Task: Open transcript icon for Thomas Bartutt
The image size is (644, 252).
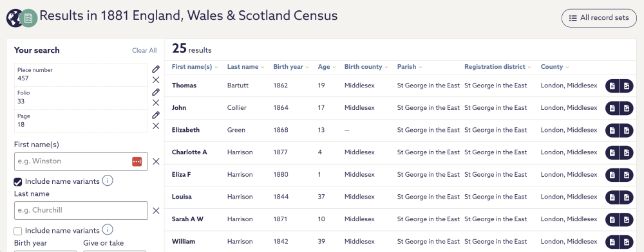Action: [612, 85]
